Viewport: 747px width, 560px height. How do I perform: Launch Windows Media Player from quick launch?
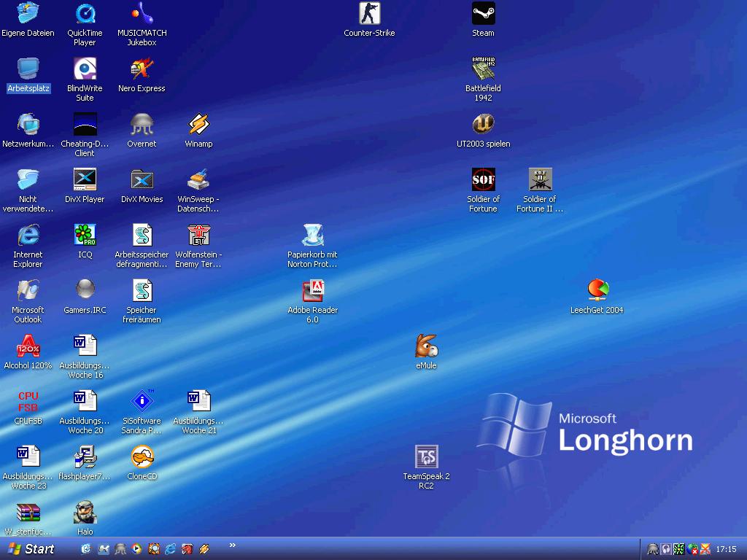point(136,549)
